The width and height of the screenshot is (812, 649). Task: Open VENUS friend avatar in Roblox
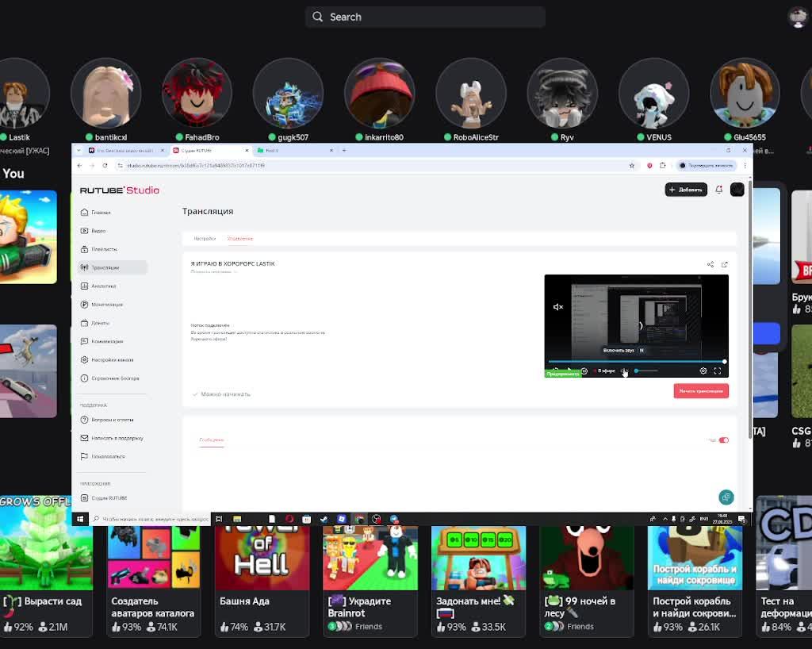coord(653,94)
